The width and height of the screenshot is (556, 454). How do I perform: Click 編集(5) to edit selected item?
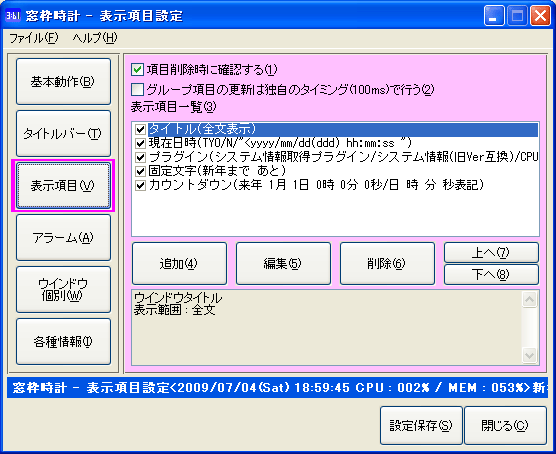coord(283,264)
